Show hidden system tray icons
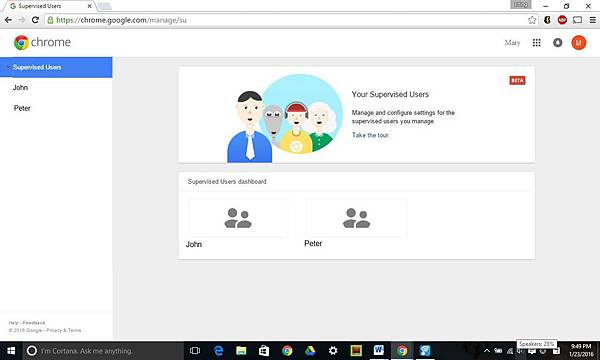This screenshot has height=360, width=600. click(487, 351)
